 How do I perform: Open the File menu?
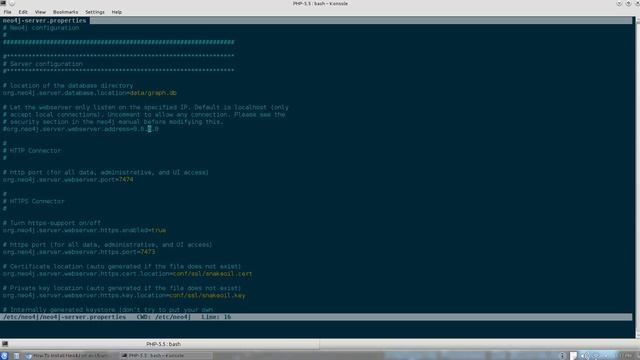click(x=7, y=12)
